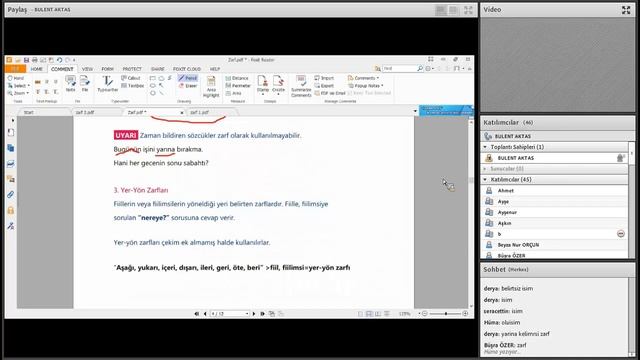
Task: Go to the previous page
Action: [205, 313]
